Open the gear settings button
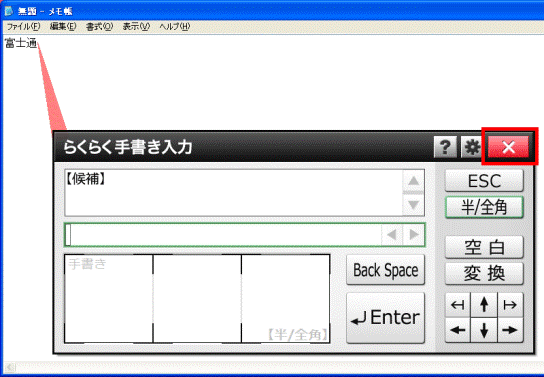The image size is (544, 377). (471, 147)
